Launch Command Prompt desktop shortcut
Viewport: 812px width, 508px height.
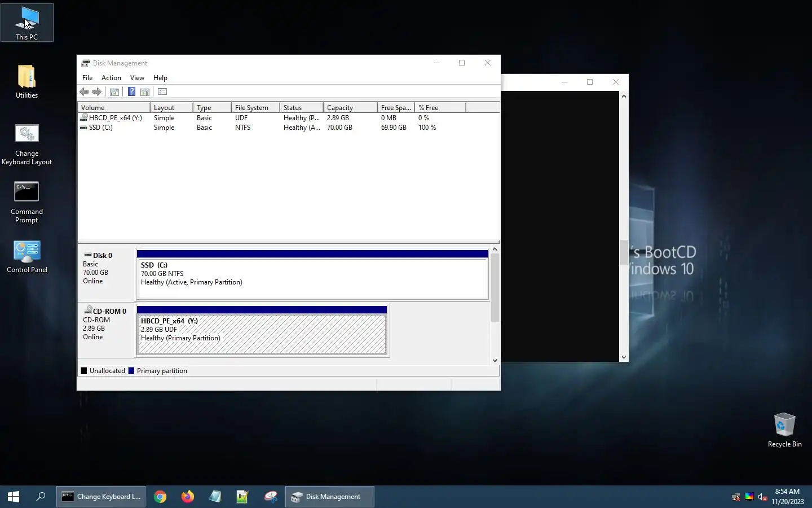pos(27,202)
